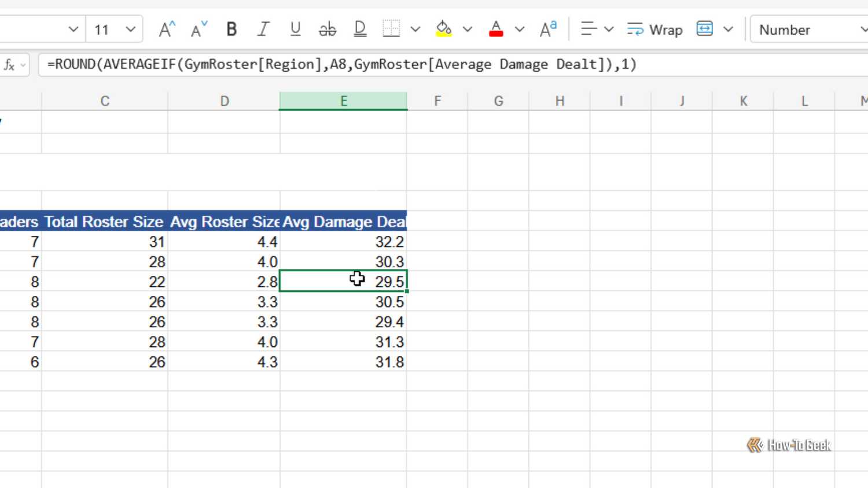Open the font name dropdown arrow
This screenshot has height=488, width=868.
click(73, 29)
